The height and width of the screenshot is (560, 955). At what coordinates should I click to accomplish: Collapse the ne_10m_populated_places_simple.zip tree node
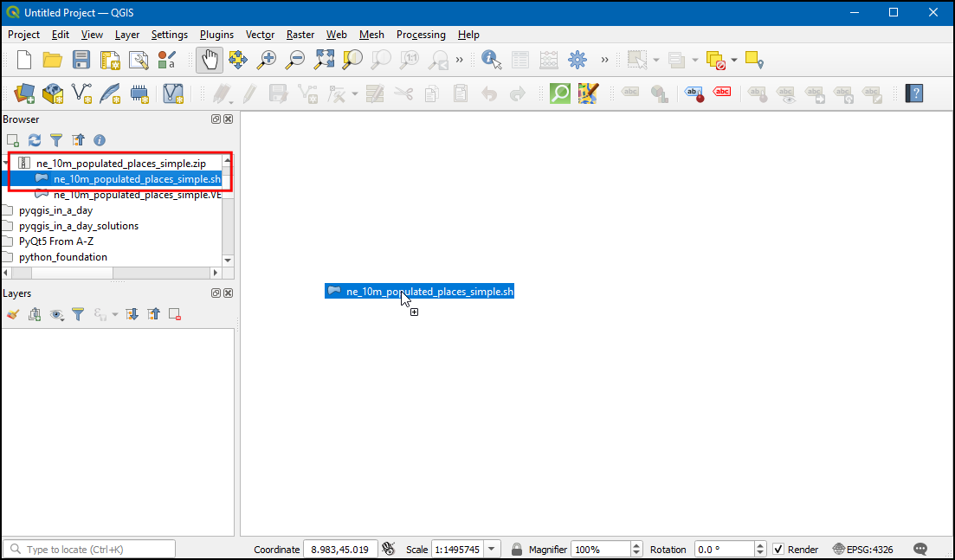coord(7,164)
